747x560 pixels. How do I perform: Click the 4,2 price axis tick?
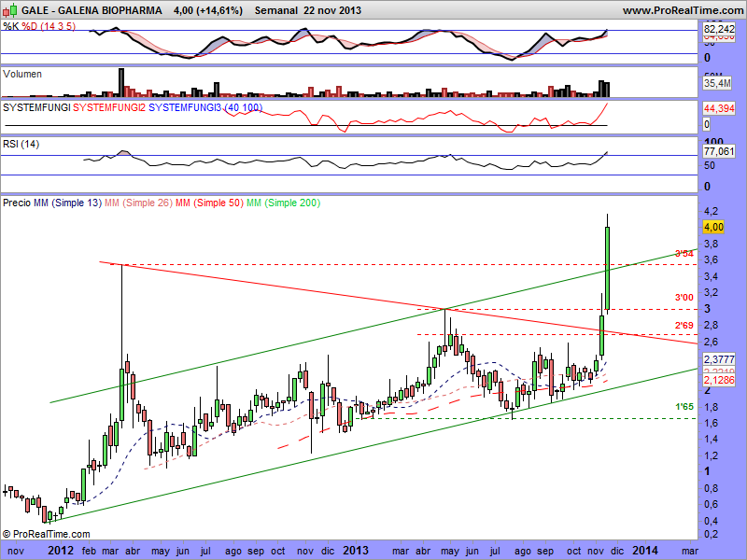click(x=711, y=212)
